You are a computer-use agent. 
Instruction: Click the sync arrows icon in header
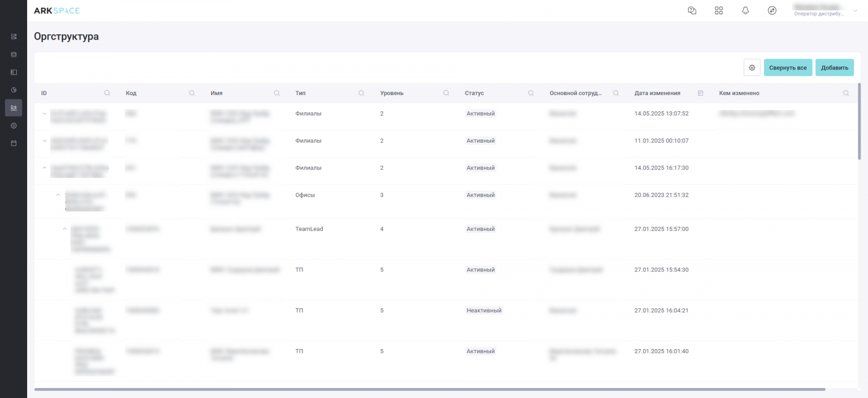click(772, 10)
